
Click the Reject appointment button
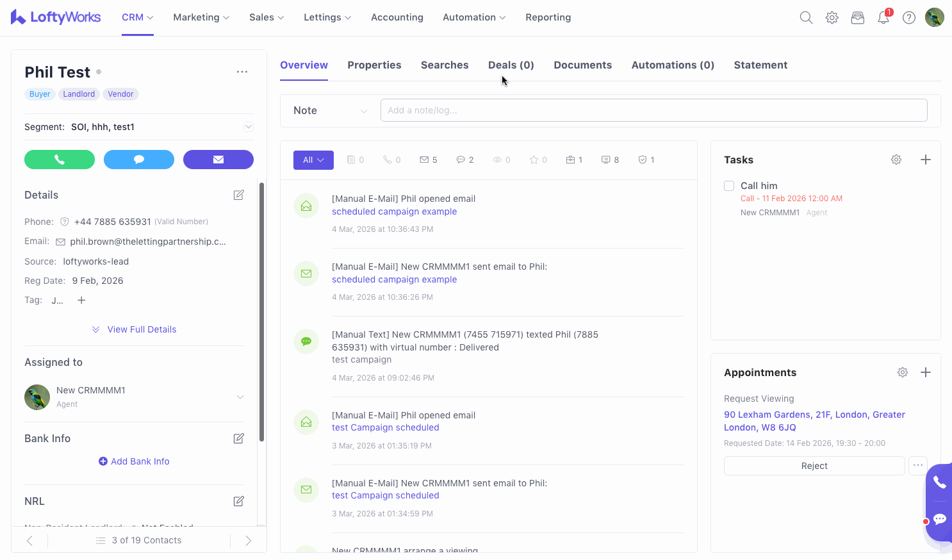(814, 466)
